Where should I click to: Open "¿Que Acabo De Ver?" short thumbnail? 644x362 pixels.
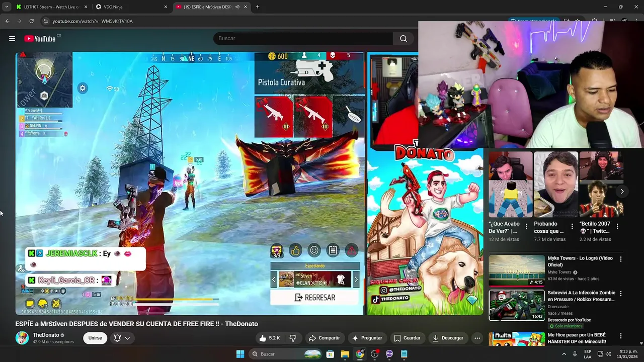pos(510,185)
